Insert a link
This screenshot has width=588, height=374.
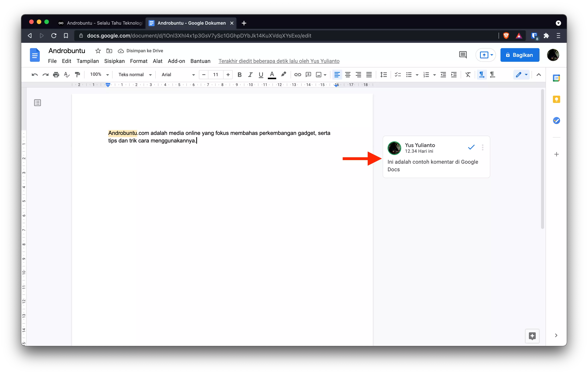pos(298,74)
